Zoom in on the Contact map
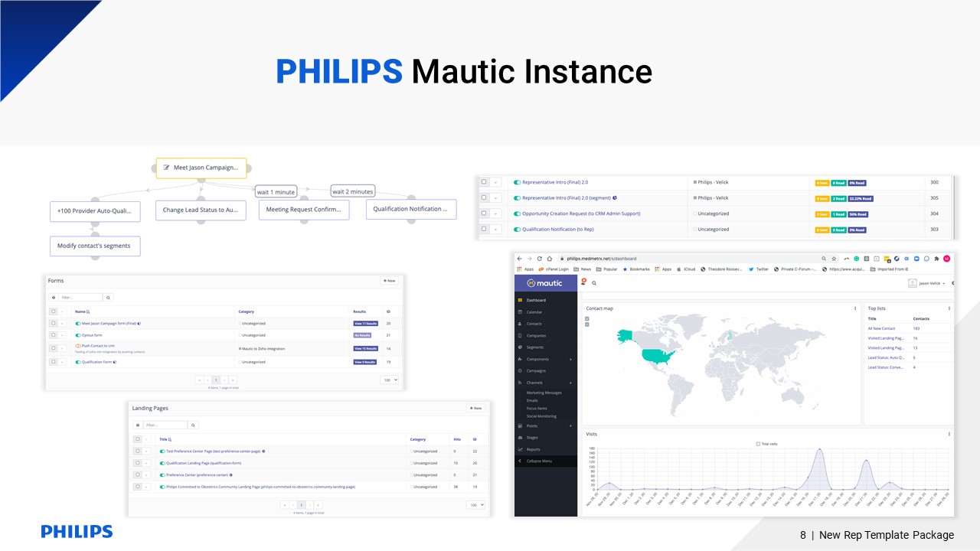 587,318
